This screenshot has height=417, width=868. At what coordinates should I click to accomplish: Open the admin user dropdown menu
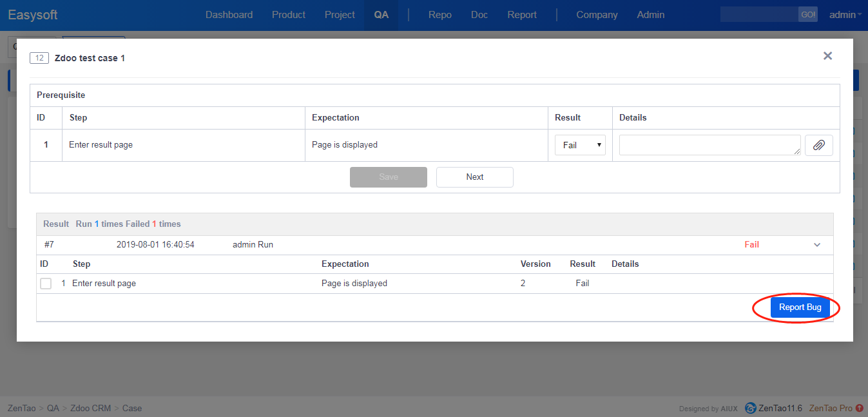pos(845,15)
